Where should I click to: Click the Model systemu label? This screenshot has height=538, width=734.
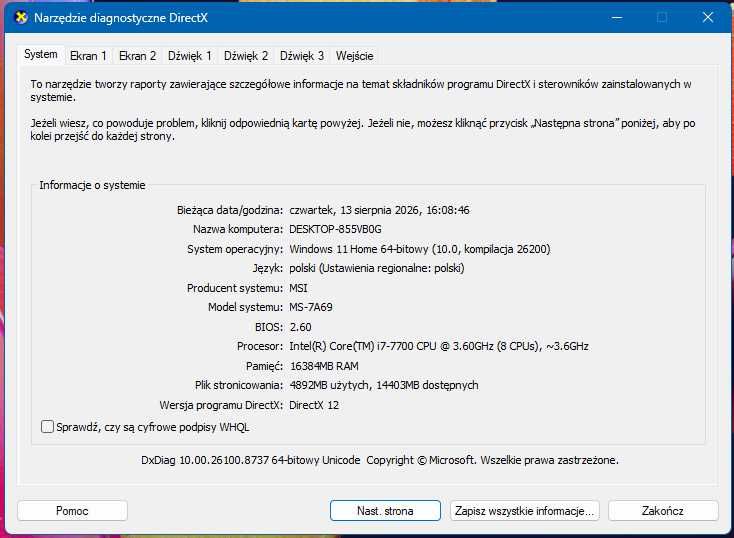tap(245, 307)
